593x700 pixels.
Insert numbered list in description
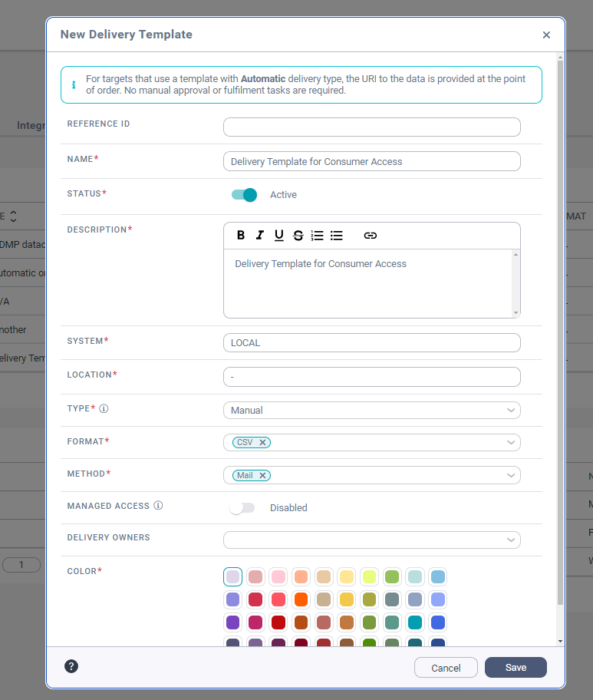tap(318, 236)
